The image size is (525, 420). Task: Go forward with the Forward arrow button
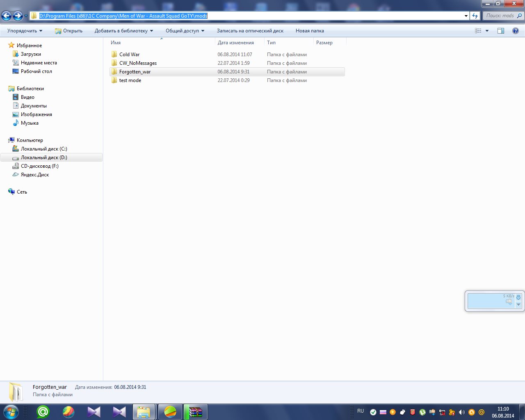click(18, 16)
